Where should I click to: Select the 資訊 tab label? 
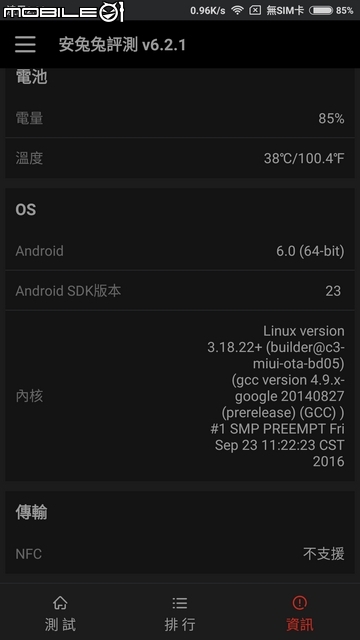pos(300,624)
